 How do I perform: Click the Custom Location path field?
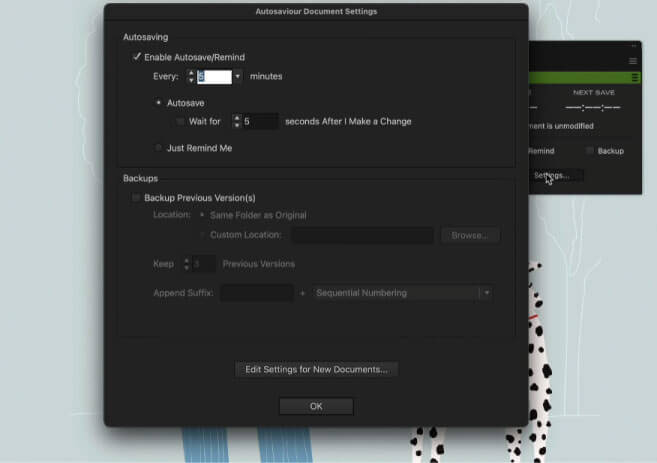pyautogui.click(x=362, y=235)
